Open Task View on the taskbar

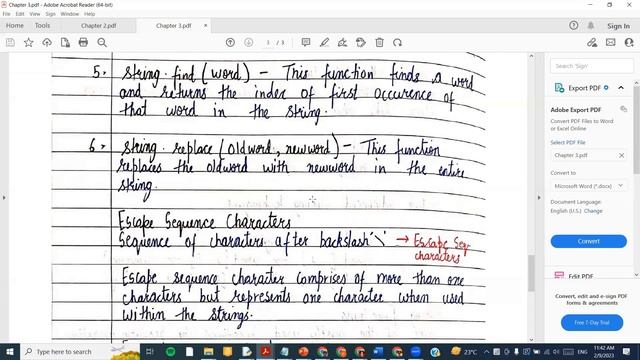pos(150,351)
